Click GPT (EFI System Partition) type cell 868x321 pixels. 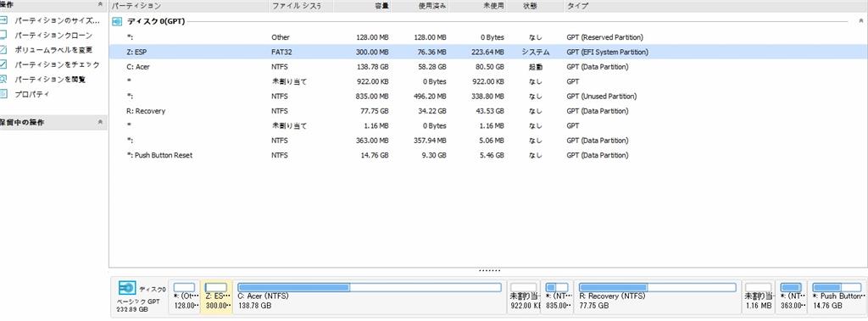pos(607,52)
